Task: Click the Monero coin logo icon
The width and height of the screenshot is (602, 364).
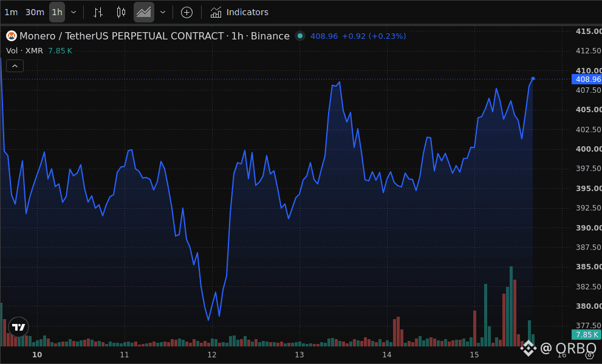Action: tap(12, 36)
